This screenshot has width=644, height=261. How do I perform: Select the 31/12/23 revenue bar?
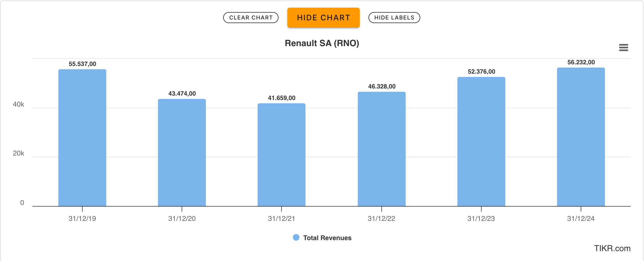click(481, 141)
